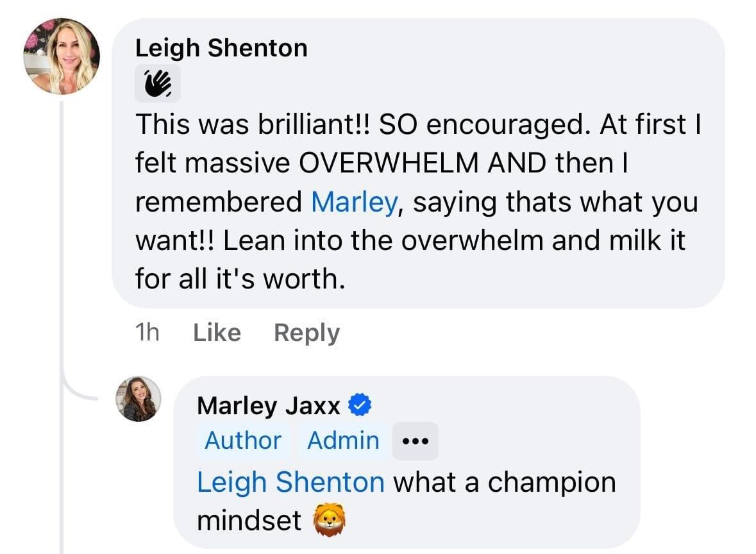Click the Admin badge on Marley's reply
The width and height of the screenshot is (756, 554).
pos(343,441)
